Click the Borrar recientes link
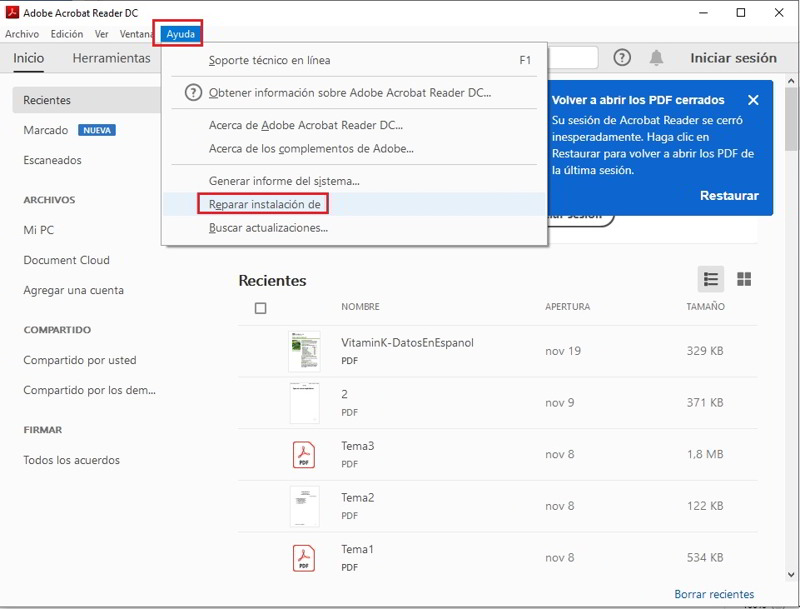 point(714,594)
